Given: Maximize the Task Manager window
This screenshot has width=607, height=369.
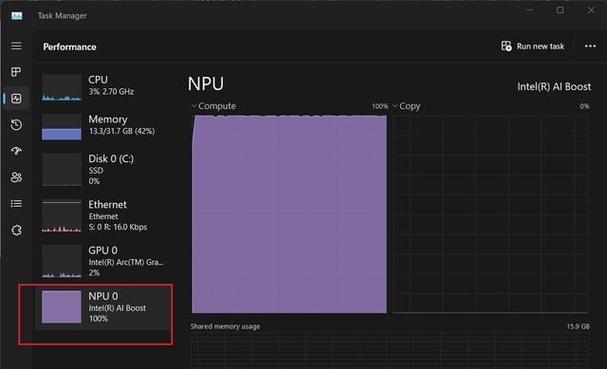Looking at the screenshot, I should (560, 10).
